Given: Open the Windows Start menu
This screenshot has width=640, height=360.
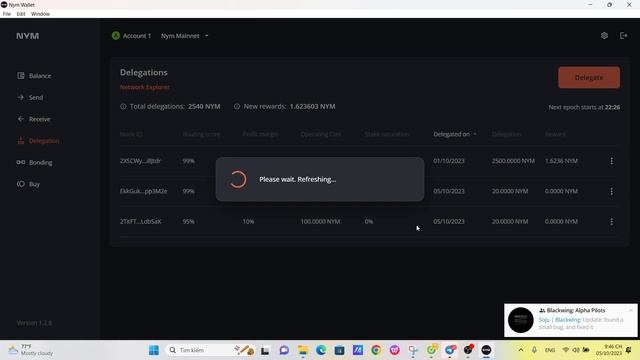Looking at the screenshot, I should (x=154, y=350).
